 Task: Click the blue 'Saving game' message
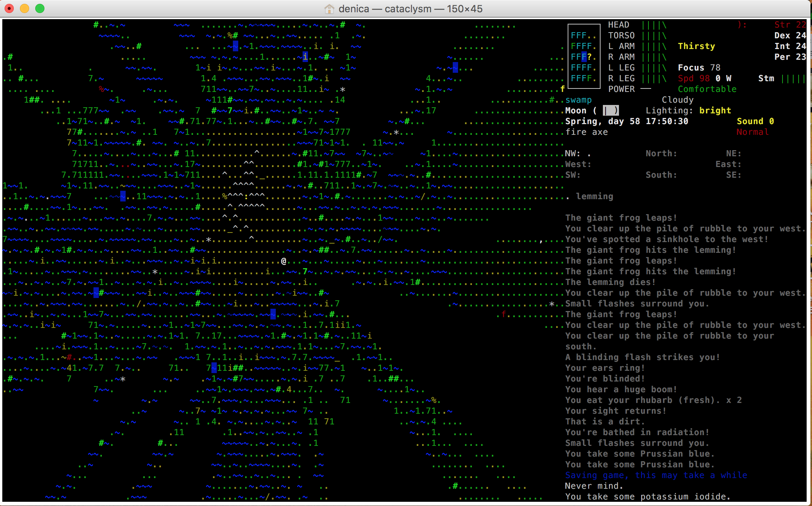[x=656, y=475]
